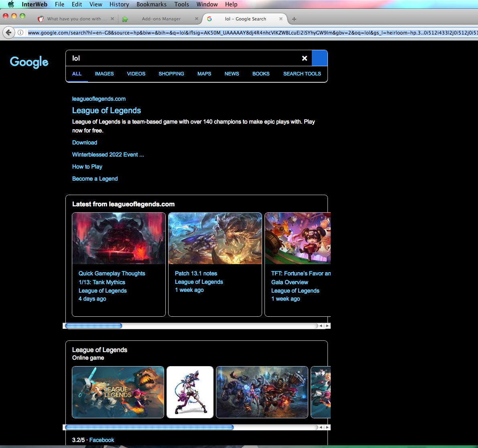The image size is (478, 448).
Task: Open the League of Legends result title
Action: tap(106, 110)
